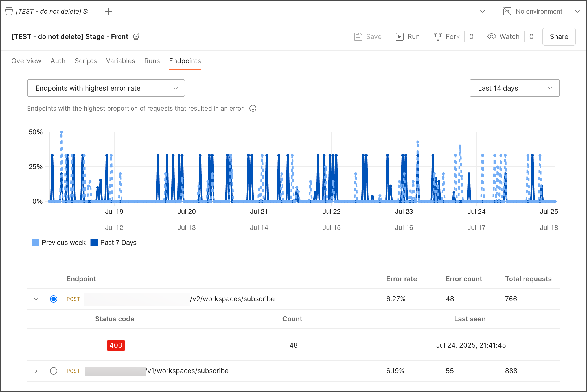The height and width of the screenshot is (392, 587).
Task: Expand the /v1/workspaces/subscribe row
Action: [x=36, y=371]
